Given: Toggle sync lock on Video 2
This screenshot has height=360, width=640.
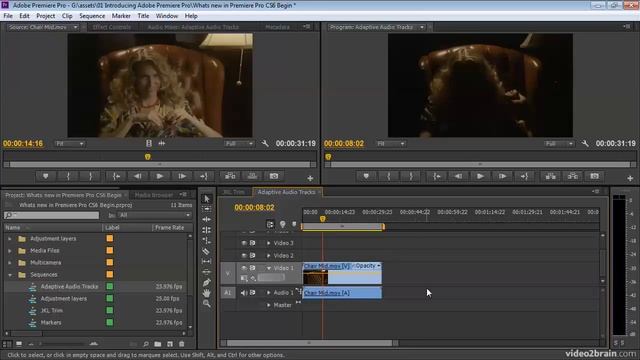Looking at the screenshot, I should coord(253,256).
